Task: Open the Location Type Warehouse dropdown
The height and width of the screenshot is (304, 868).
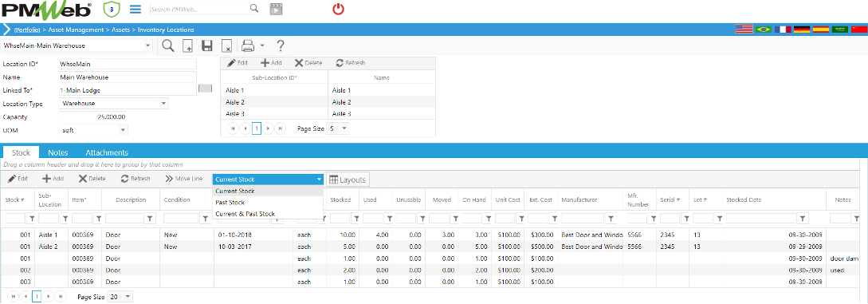Action: pos(163,104)
